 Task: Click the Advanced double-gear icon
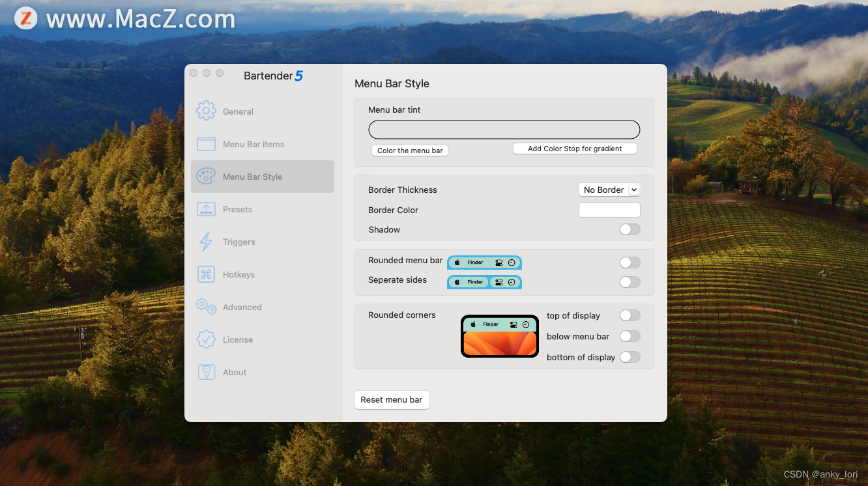click(x=206, y=306)
